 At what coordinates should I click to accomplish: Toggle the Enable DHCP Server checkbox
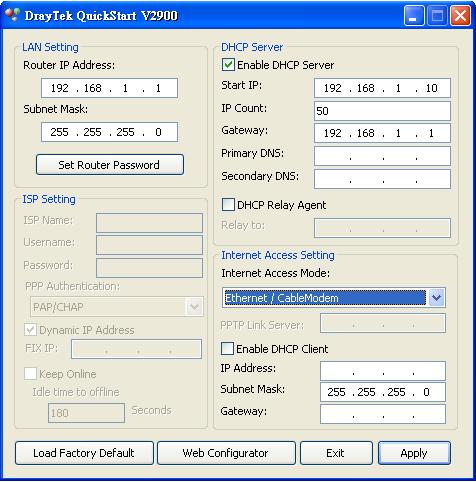228,65
